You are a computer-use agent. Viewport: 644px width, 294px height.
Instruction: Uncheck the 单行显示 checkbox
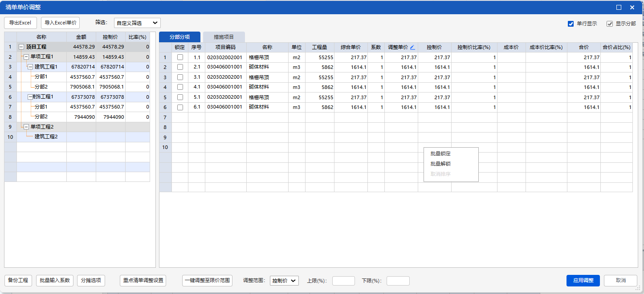pos(571,24)
